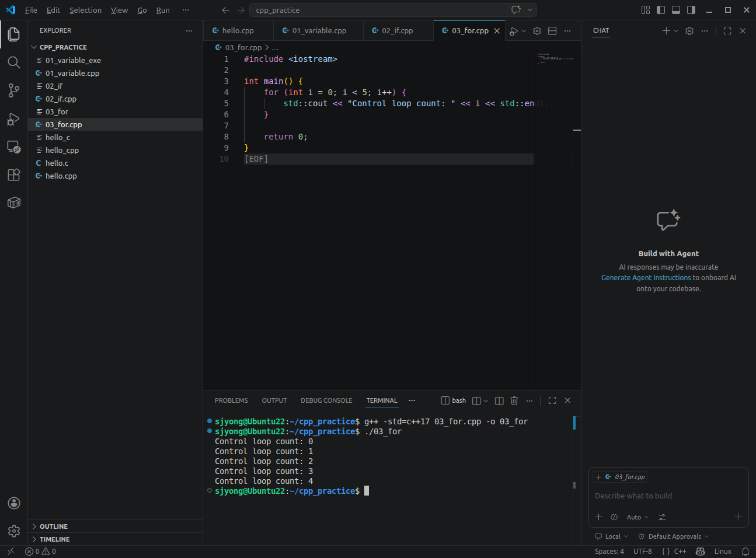Open chat settings gear icon

point(689,31)
